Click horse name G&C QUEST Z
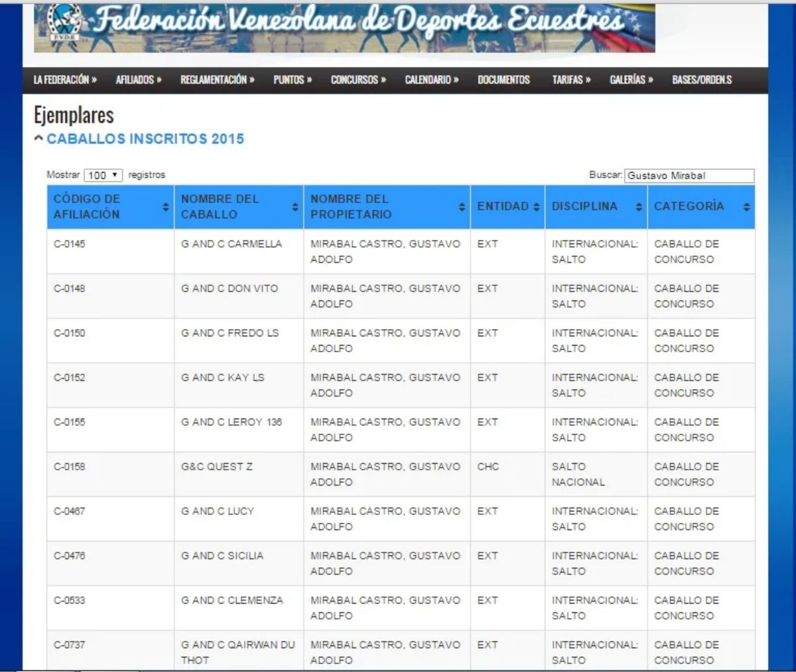This screenshot has width=796, height=672. [217, 466]
